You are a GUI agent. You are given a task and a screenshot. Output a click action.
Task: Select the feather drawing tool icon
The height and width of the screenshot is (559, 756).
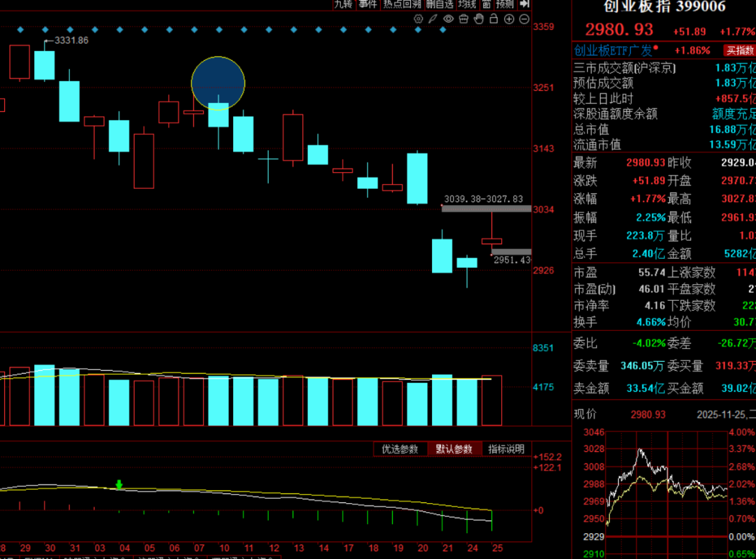tap(433, 19)
